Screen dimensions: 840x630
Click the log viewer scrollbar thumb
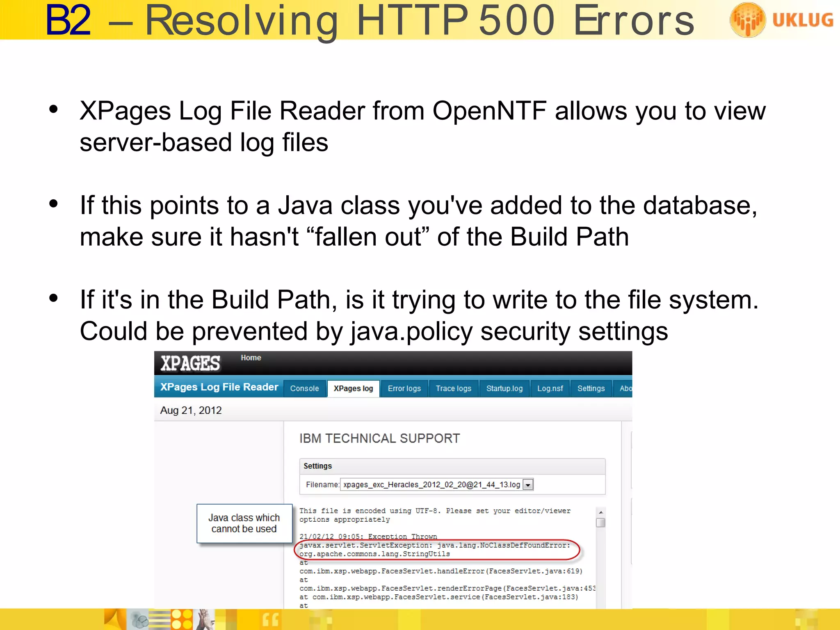tap(600, 523)
